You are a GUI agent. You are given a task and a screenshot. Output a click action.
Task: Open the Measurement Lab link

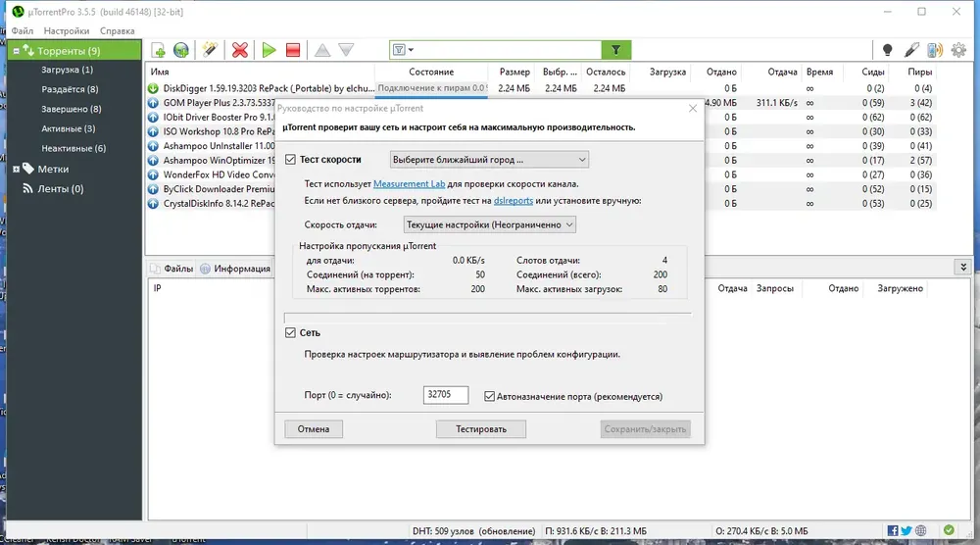(409, 183)
